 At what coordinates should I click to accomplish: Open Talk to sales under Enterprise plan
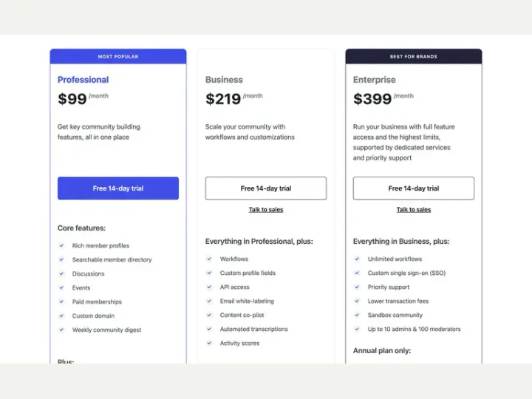click(x=414, y=210)
